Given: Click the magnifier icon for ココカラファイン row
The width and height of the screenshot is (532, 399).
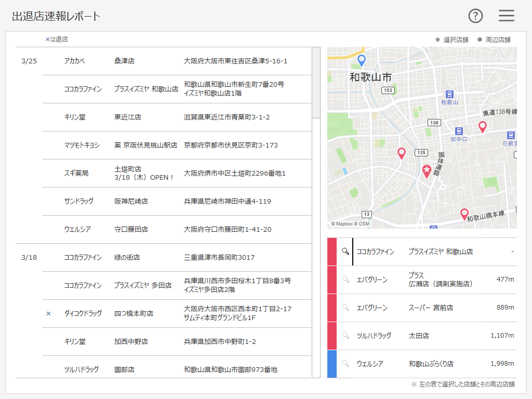Looking at the screenshot, I should (x=345, y=251).
